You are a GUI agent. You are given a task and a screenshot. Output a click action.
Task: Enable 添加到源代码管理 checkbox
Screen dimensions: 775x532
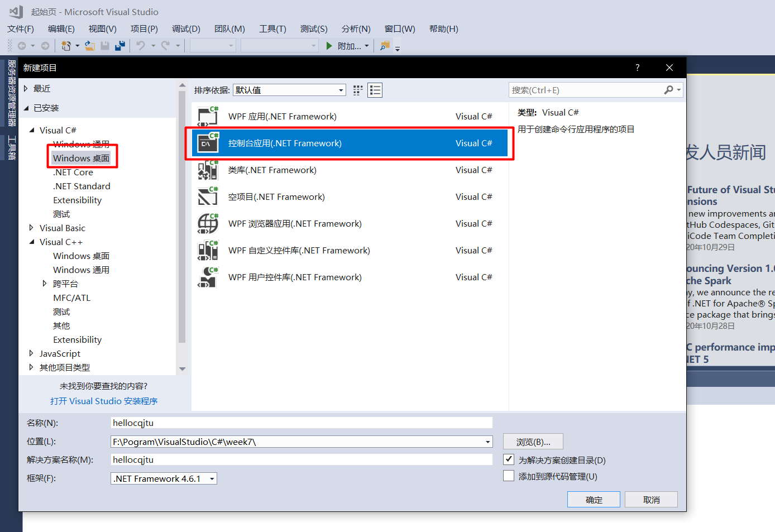509,476
